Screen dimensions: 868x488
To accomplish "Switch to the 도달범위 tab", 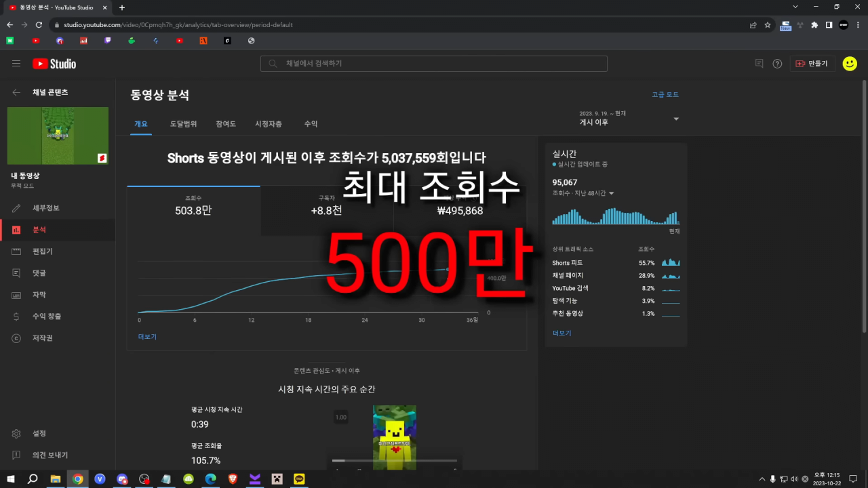I will [x=183, y=124].
